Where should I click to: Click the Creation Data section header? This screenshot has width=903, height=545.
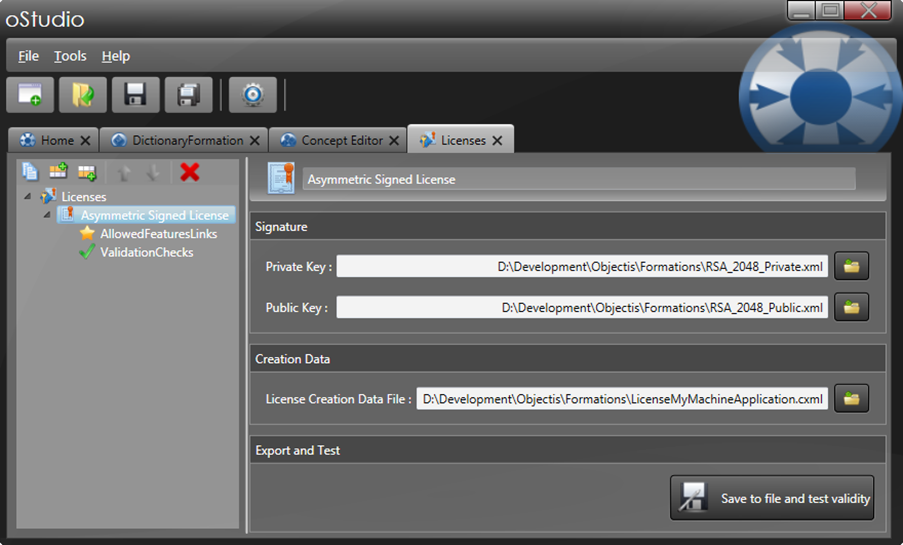567,358
